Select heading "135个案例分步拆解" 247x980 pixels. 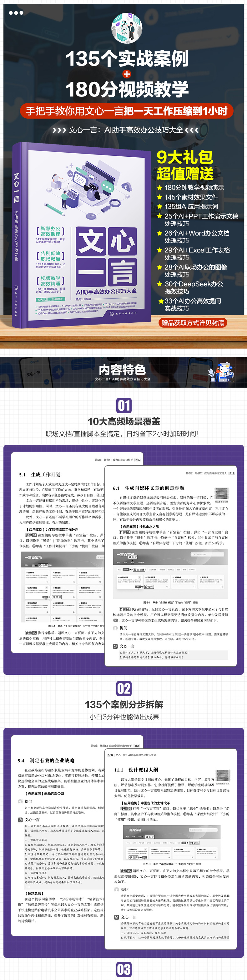(x=123, y=704)
